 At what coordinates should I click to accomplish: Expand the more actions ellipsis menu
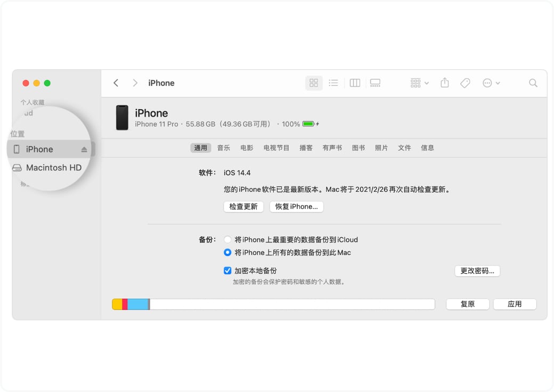click(x=491, y=83)
